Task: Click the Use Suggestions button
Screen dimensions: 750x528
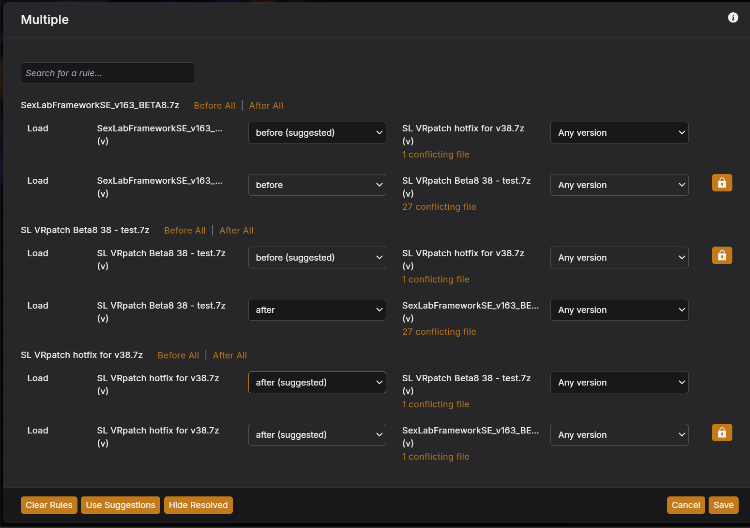Action: (120, 505)
